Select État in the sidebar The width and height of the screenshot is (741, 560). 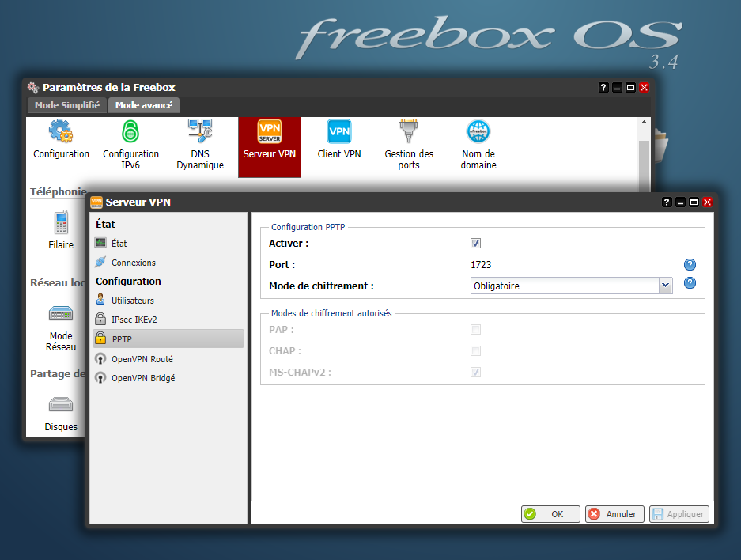(168, 244)
